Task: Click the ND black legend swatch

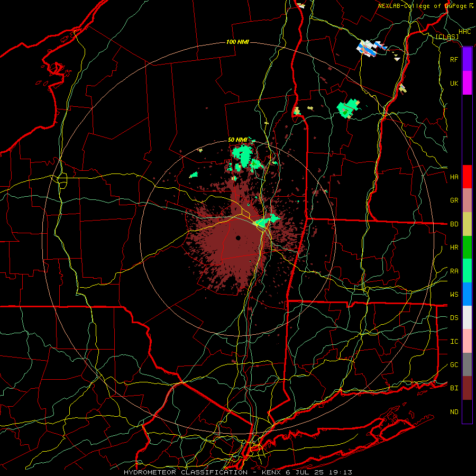Action: [x=467, y=411]
